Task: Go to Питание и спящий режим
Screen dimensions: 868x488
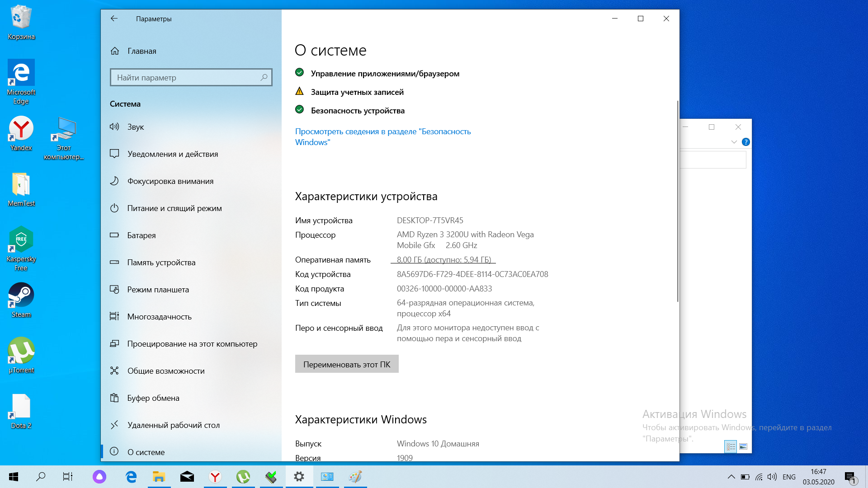Action: [174, 208]
